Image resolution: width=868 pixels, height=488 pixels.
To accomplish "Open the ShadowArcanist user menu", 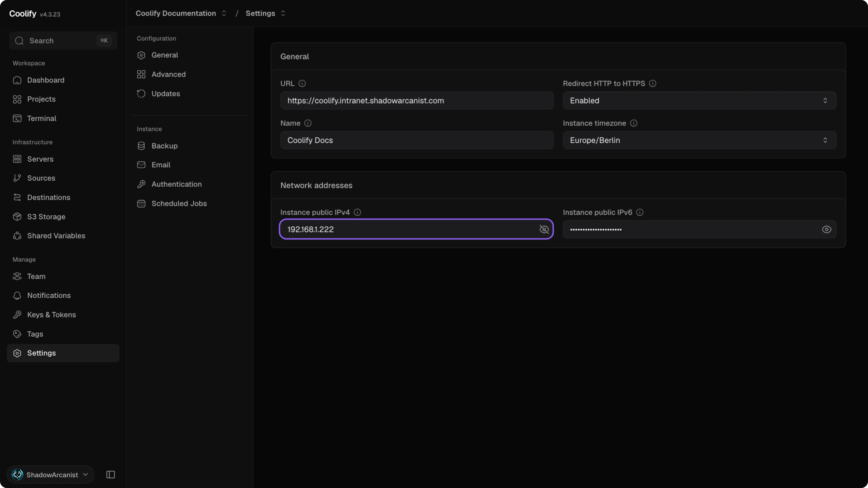I will [50, 474].
